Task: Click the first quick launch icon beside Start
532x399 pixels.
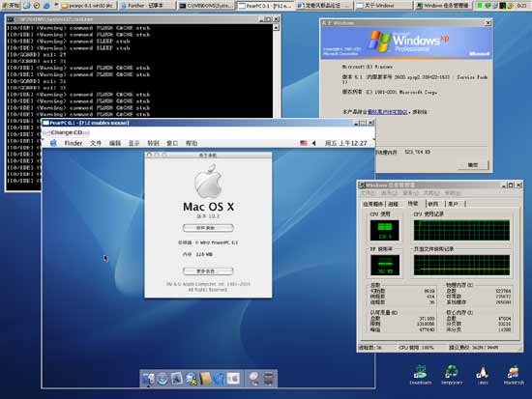Action: click(27, 6)
